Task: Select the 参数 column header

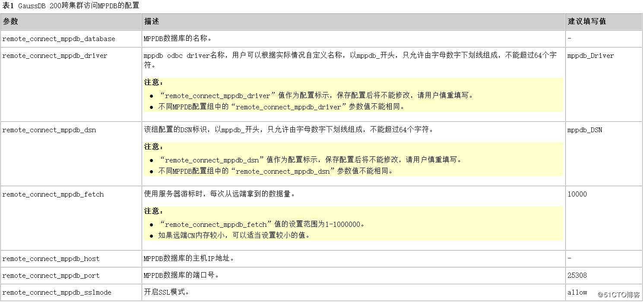Action: pyautogui.click(x=71, y=22)
